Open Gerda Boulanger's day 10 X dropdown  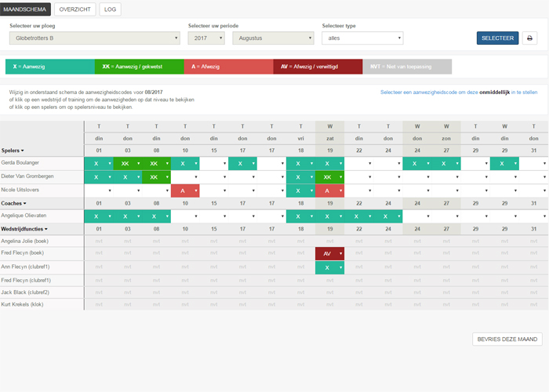tap(185, 163)
